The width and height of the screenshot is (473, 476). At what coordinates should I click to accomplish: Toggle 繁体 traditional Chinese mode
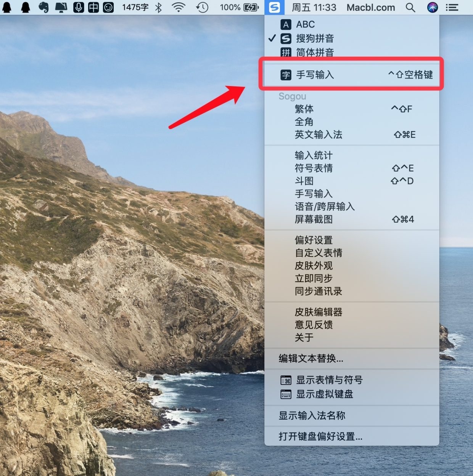pyautogui.click(x=304, y=109)
